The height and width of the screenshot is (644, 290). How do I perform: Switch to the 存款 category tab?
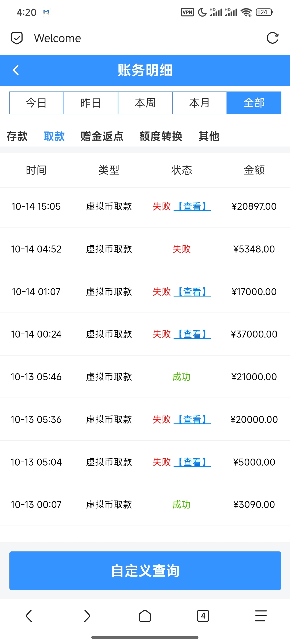(x=17, y=136)
